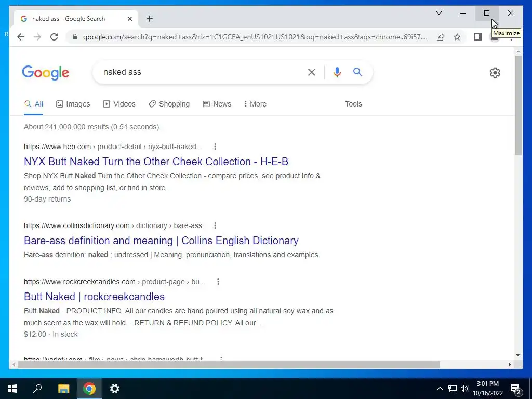Clear the search box with the X
532x399 pixels.
[x=312, y=72]
